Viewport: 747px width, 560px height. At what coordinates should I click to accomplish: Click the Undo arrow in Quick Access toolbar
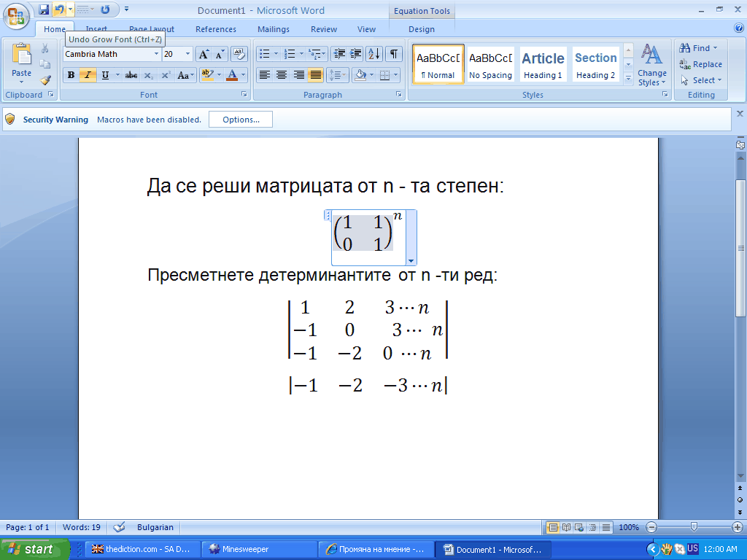(59, 9)
